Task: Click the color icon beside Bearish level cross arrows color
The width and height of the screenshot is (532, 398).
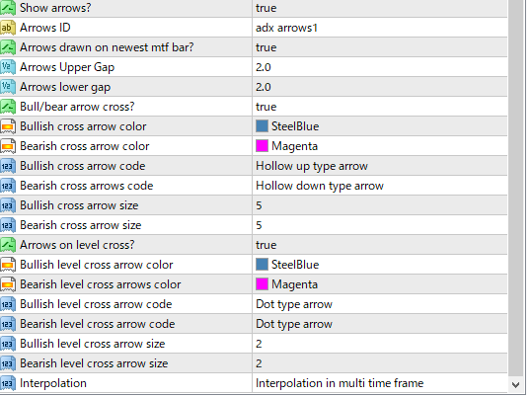Action: 8,284
